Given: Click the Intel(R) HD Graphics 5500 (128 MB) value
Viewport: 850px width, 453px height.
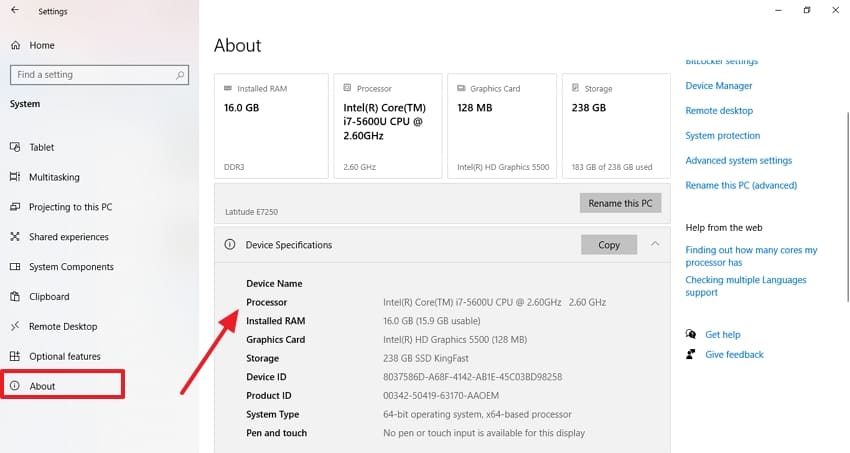Looking at the screenshot, I should (455, 339).
